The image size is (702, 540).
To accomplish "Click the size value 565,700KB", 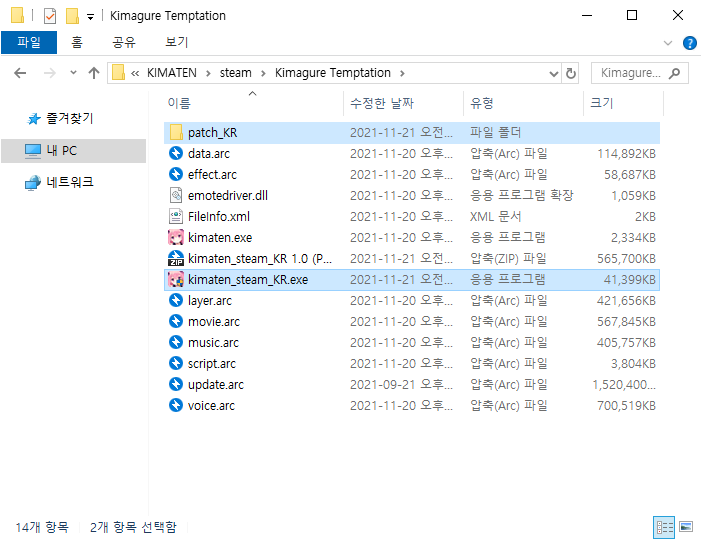I will 626,259.
